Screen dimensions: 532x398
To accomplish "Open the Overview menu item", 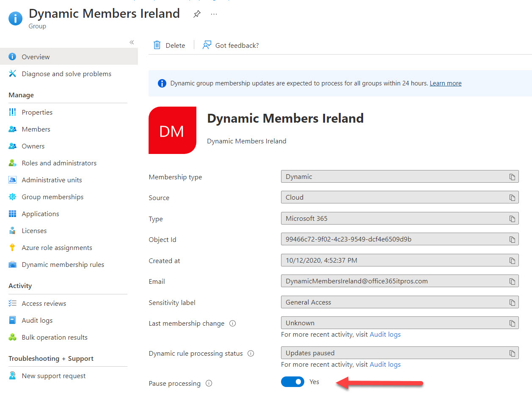I will coord(69,57).
